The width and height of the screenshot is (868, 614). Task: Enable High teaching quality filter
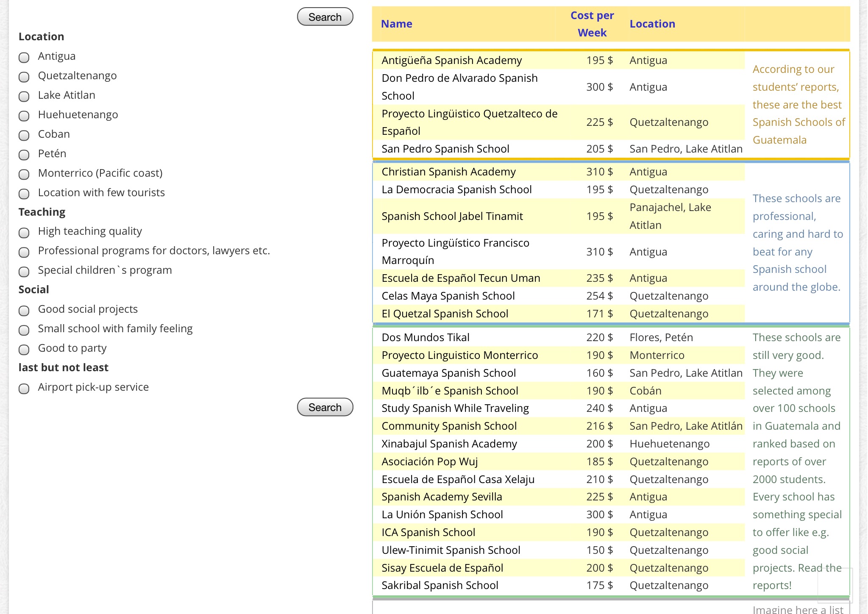point(24,233)
